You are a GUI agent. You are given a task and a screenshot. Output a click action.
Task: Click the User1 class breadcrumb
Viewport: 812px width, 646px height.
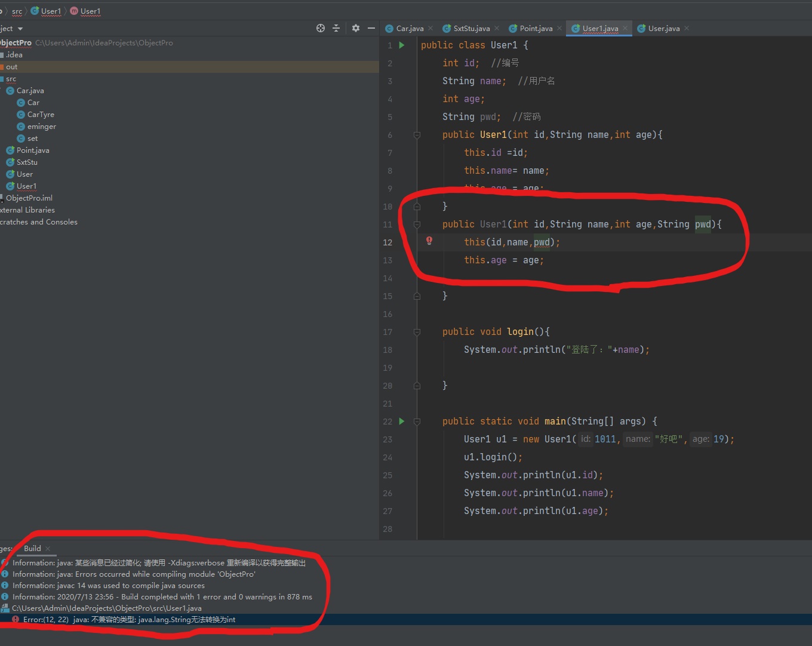pyautogui.click(x=46, y=11)
